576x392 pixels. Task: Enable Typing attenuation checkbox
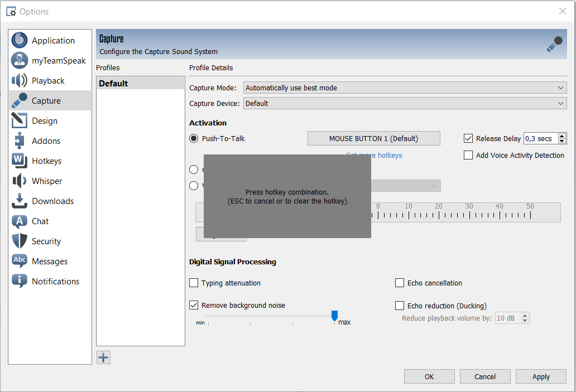pos(194,283)
